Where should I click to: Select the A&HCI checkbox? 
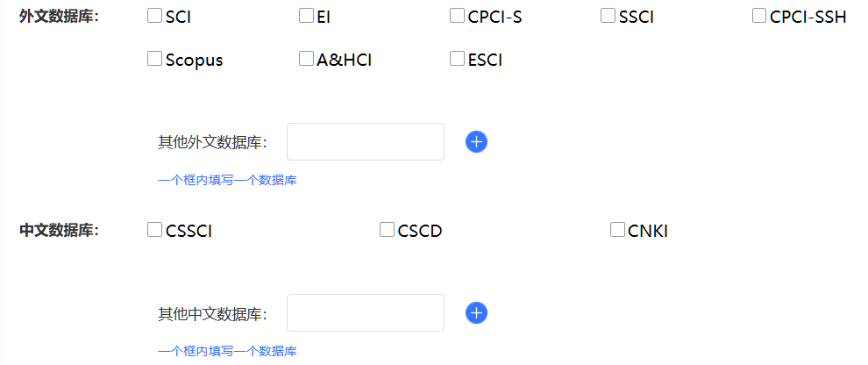tap(306, 59)
